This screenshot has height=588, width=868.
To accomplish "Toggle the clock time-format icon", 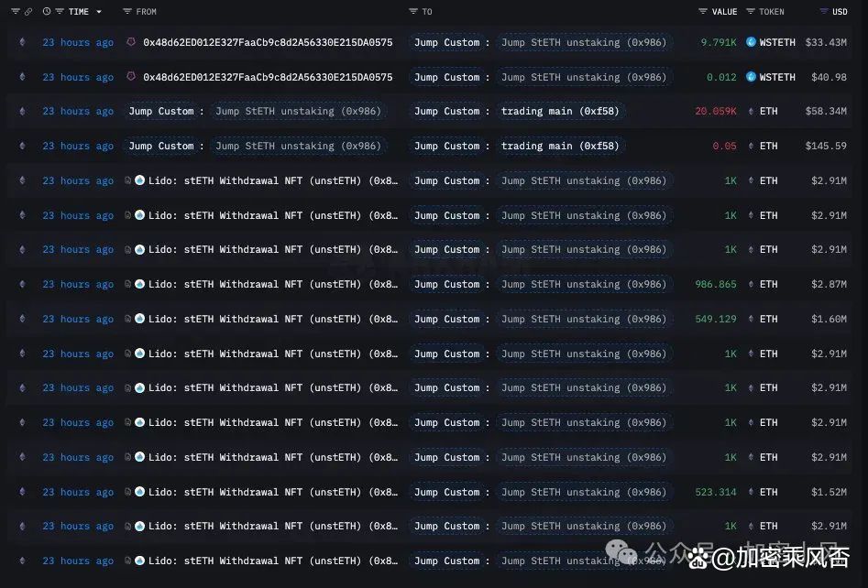I will pos(47,11).
